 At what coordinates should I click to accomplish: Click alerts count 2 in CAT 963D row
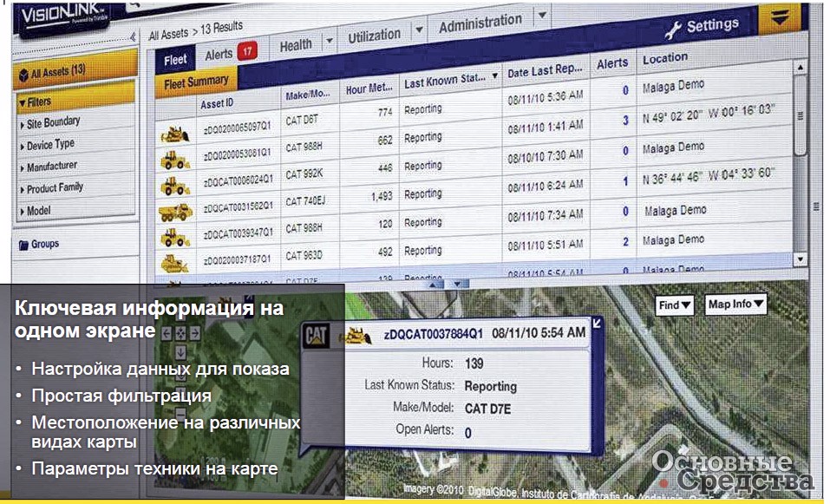point(625,242)
